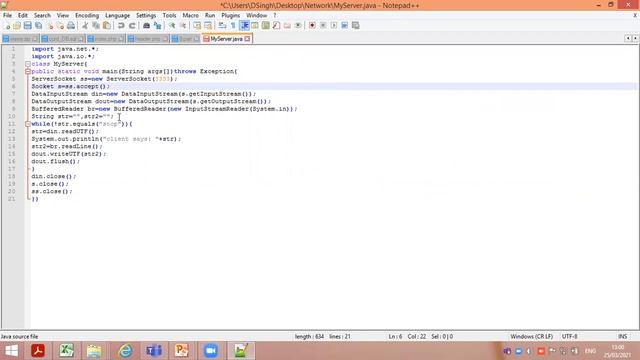This screenshot has height=360, width=640.
Task: Open the Run menu
Action: [210, 16]
